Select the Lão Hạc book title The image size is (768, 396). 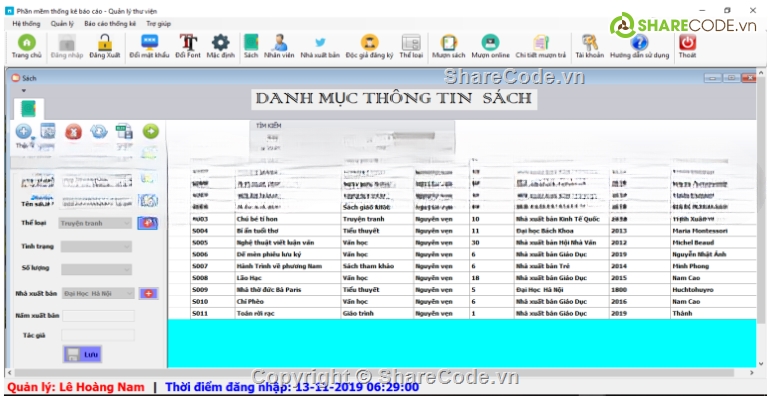(x=288, y=278)
